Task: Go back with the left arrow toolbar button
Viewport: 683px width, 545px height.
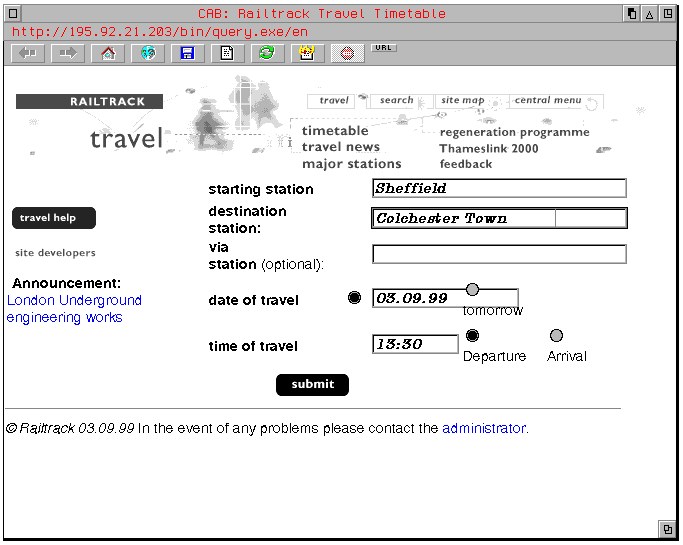Action: pos(28,54)
